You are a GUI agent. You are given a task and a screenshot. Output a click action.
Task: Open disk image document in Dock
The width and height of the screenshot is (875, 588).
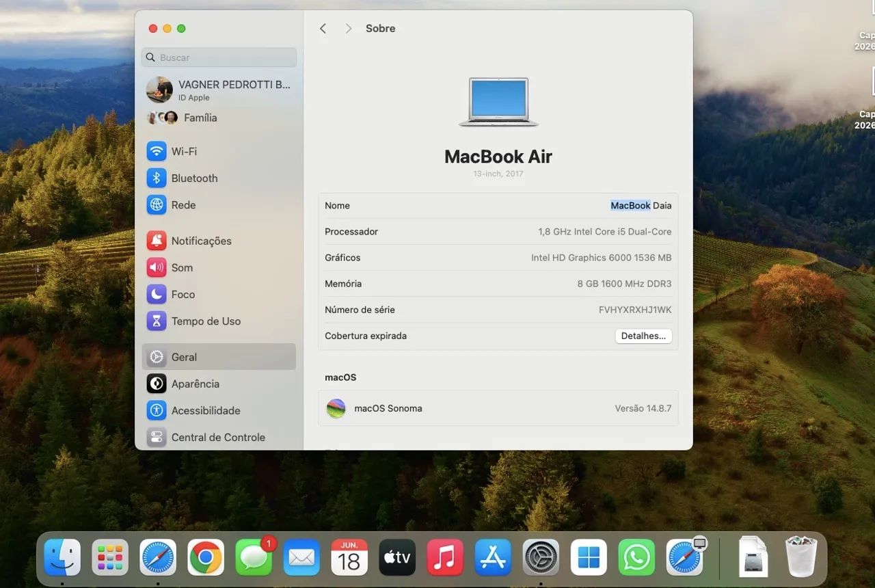point(753,557)
